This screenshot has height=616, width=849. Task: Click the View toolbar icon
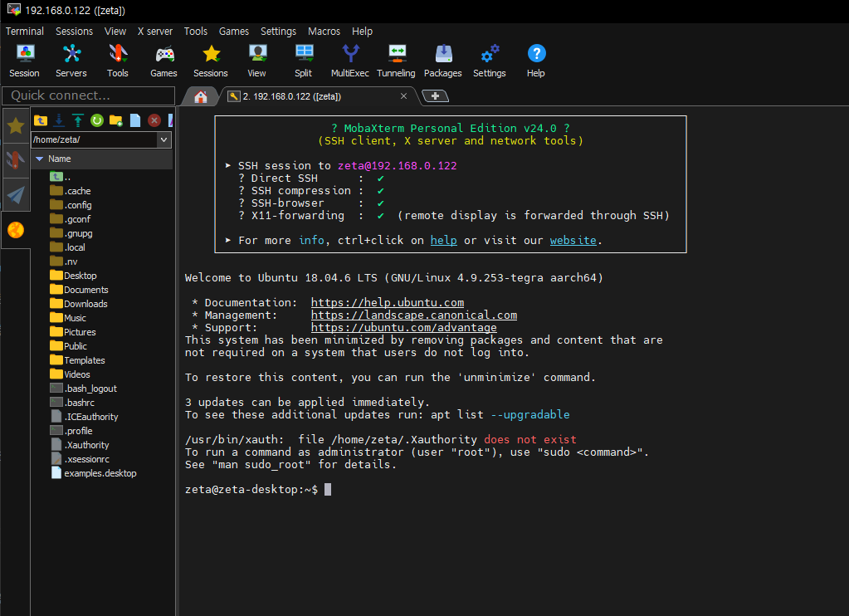tap(256, 61)
